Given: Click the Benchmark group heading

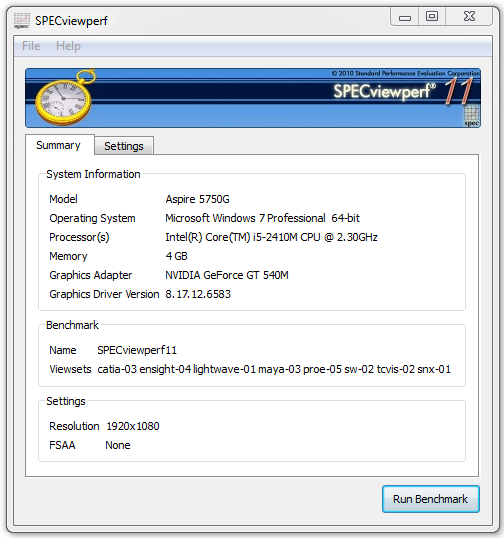Looking at the screenshot, I should pos(72,325).
